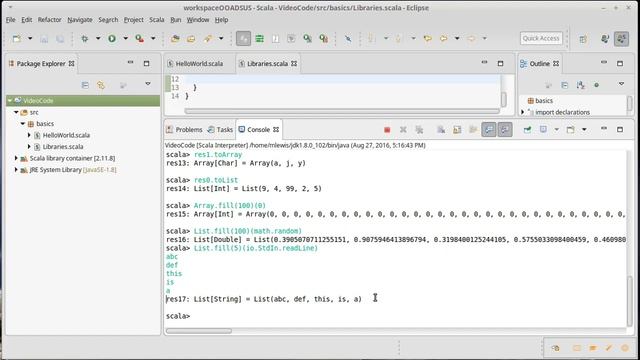
Task: Click Remove Launch X icon in Console
Action: click(403, 130)
